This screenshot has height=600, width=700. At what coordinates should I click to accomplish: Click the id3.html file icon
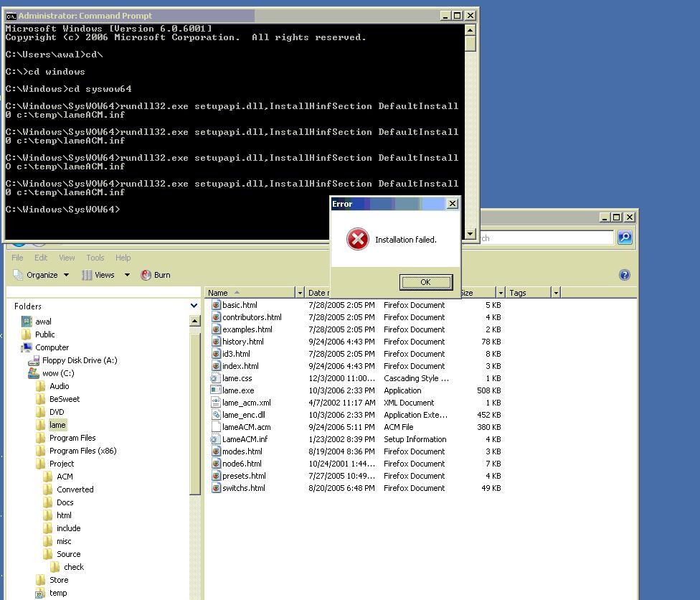point(216,354)
